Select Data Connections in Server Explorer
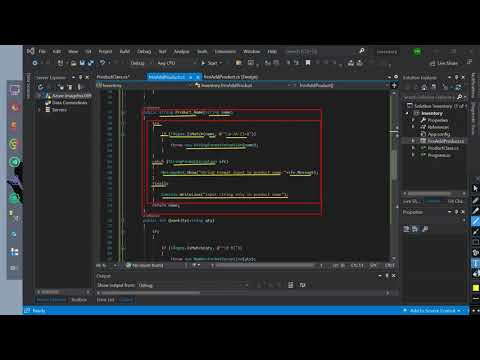Viewport: 480px width, 360px height. coord(69,103)
